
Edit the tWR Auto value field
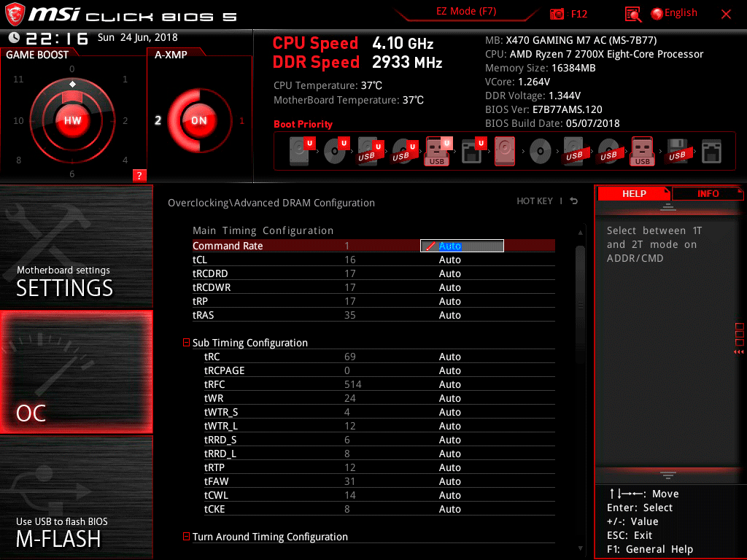(449, 398)
